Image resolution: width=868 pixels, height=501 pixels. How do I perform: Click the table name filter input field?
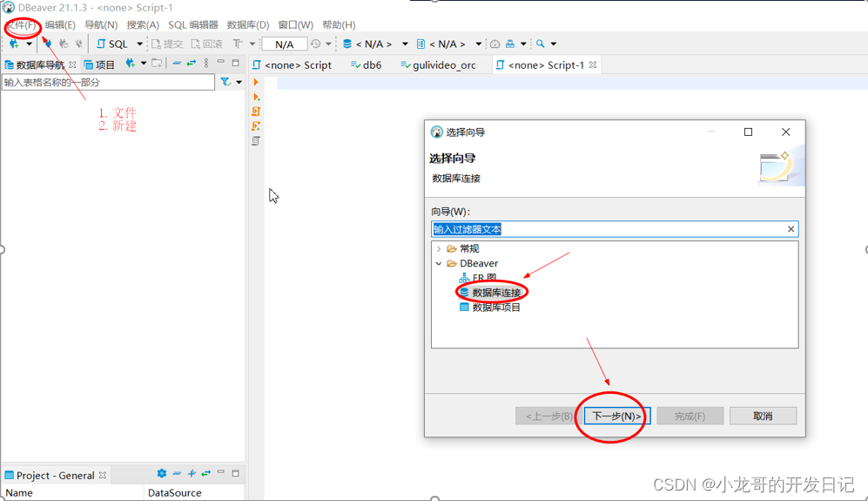108,82
